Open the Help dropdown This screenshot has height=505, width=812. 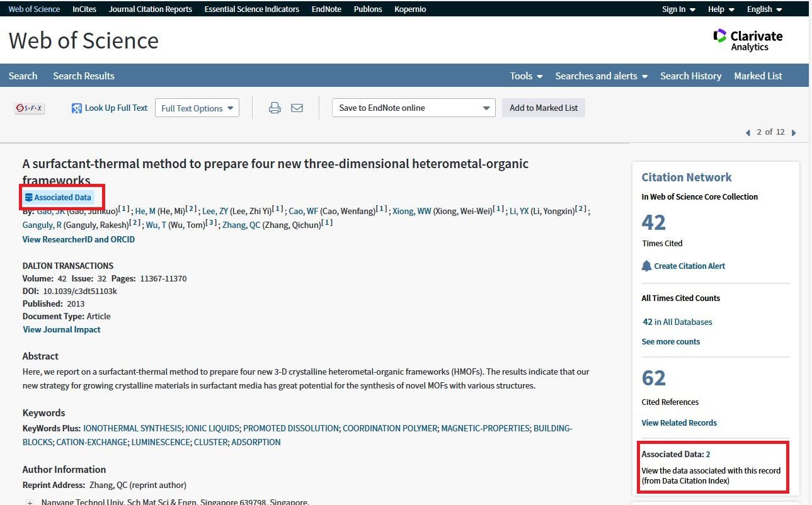pos(721,9)
